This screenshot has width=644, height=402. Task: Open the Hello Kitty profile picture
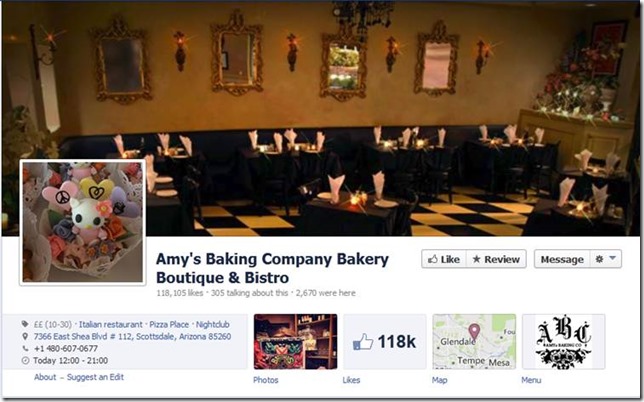(x=83, y=222)
